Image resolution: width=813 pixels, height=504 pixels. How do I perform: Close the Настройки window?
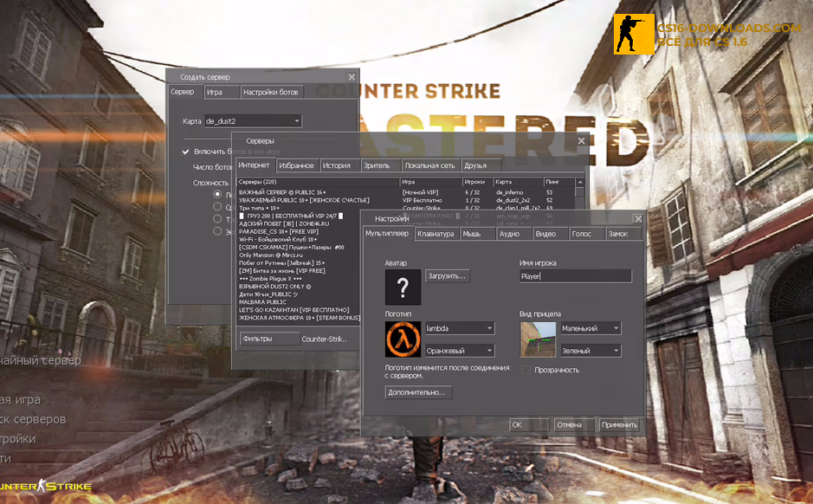pyautogui.click(x=638, y=219)
